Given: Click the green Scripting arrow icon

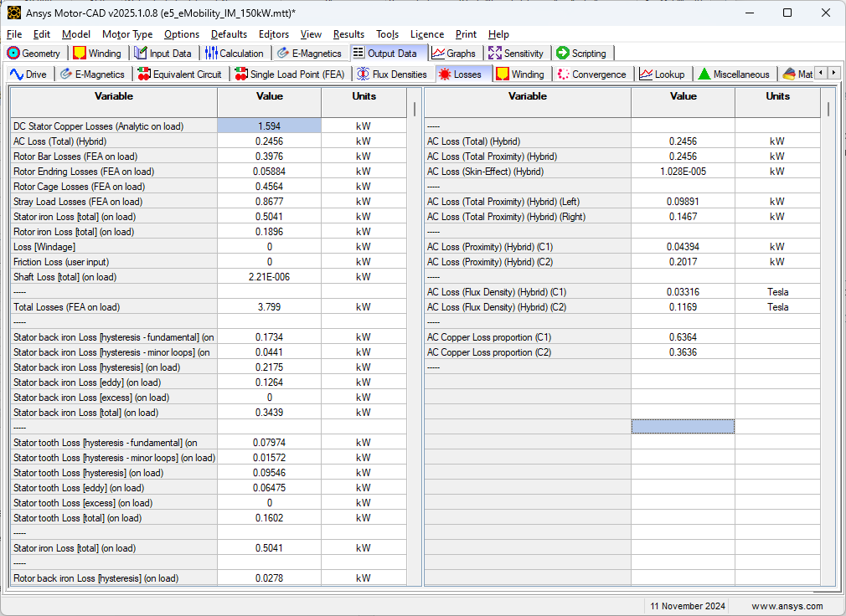Looking at the screenshot, I should pyautogui.click(x=563, y=53).
